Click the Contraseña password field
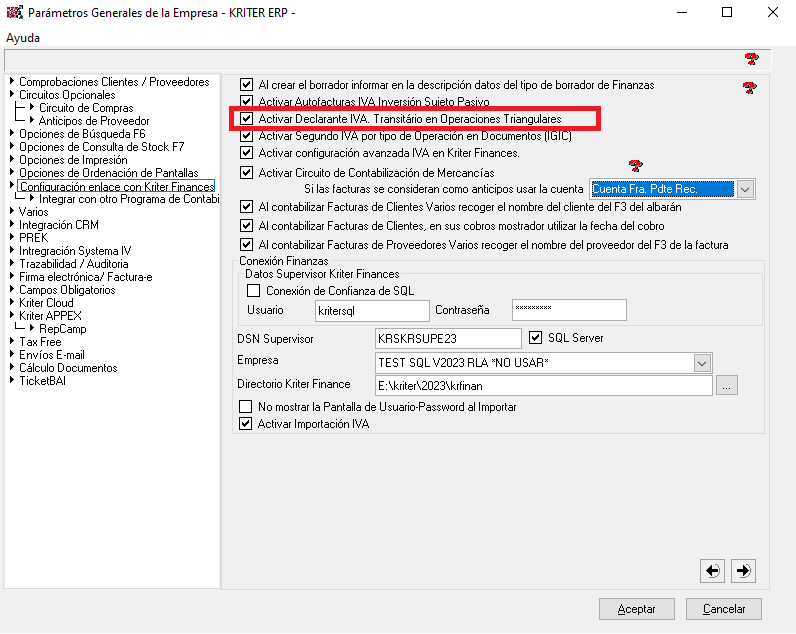This screenshot has width=796, height=634. click(x=569, y=310)
